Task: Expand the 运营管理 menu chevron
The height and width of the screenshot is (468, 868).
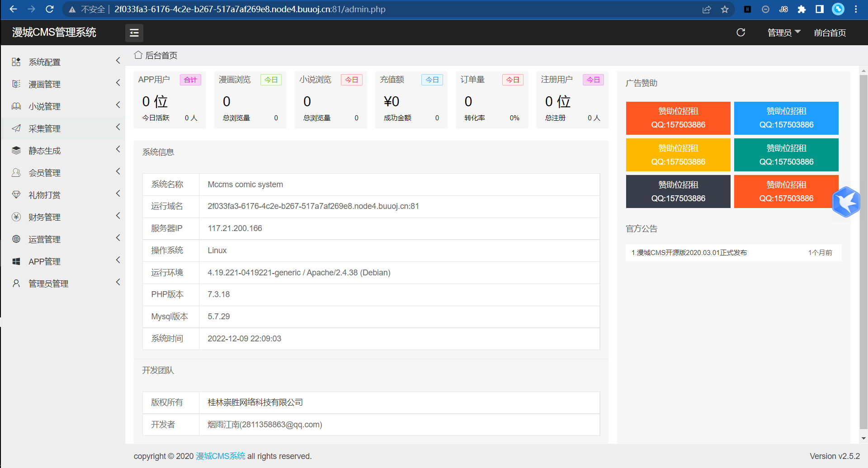Action: [118, 238]
